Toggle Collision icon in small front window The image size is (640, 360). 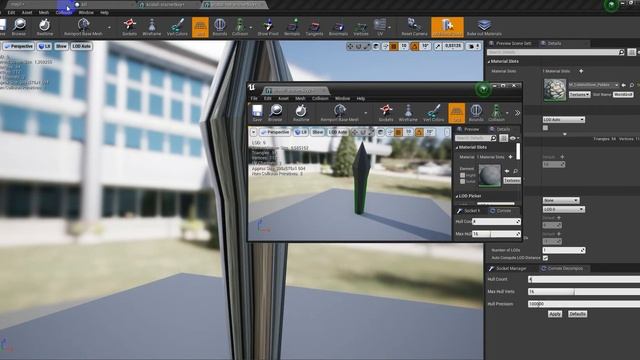click(x=496, y=113)
